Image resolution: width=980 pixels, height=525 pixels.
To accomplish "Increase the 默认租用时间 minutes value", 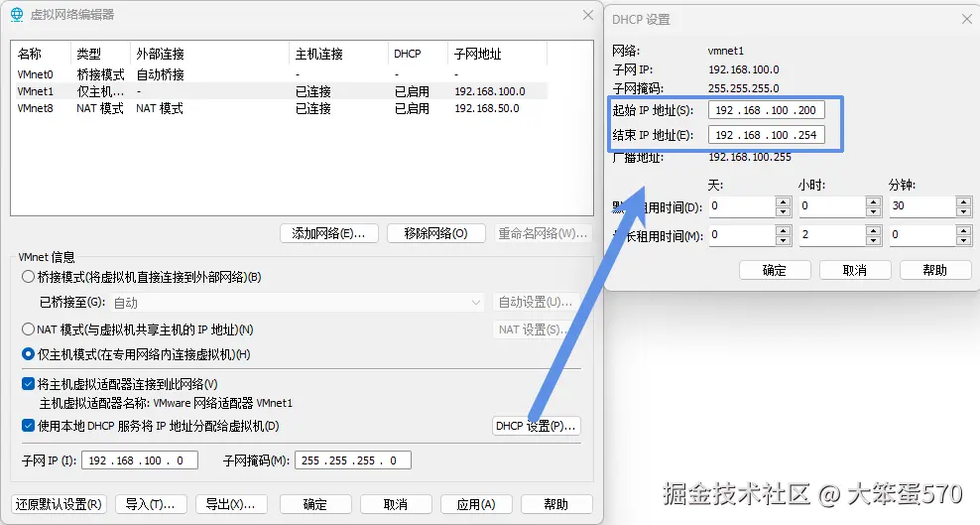I will point(963,201).
